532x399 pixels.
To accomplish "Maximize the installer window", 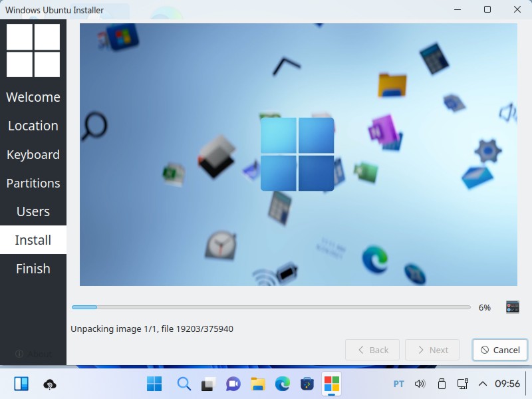I will point(487,9).
